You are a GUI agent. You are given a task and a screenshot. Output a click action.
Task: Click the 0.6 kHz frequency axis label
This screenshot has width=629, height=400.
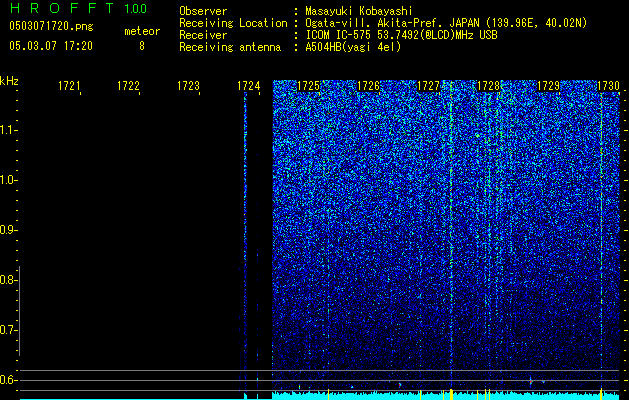point(7,380)
